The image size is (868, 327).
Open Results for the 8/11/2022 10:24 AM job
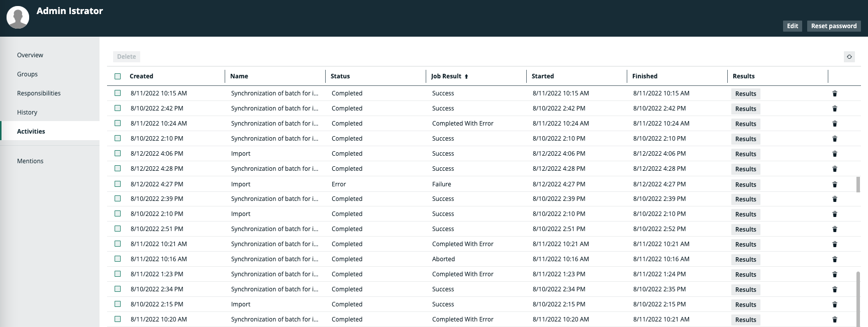click(745, 124)
